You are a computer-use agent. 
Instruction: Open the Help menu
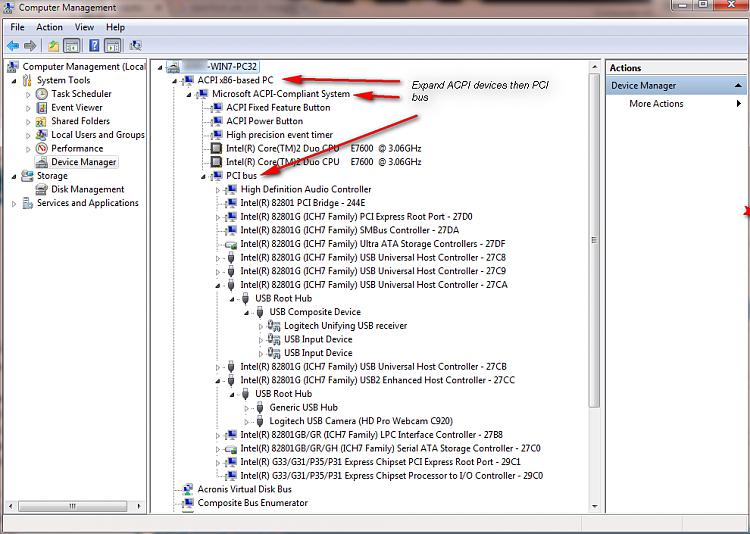pyautogui.click(x=115, y=27)
